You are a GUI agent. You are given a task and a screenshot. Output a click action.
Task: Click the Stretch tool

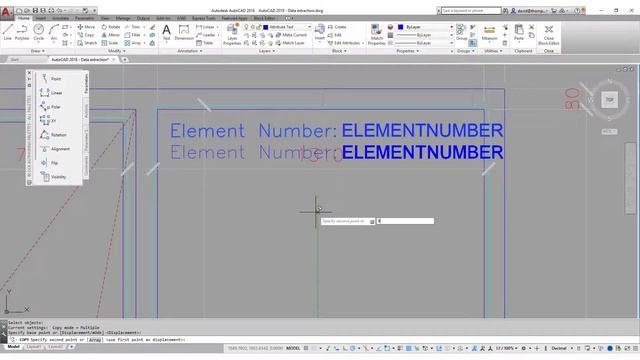click(x=87, y=43)
